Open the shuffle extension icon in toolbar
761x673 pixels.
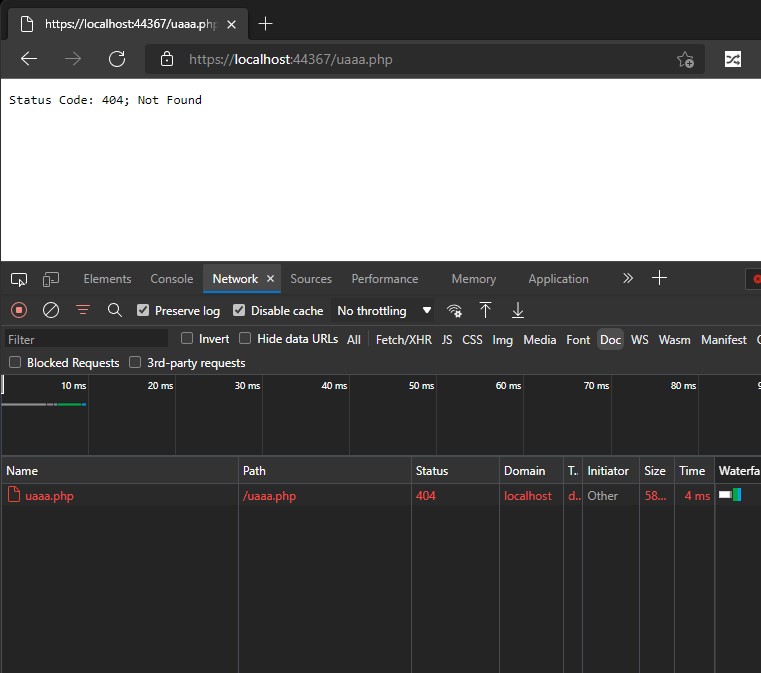coord(732,59)
